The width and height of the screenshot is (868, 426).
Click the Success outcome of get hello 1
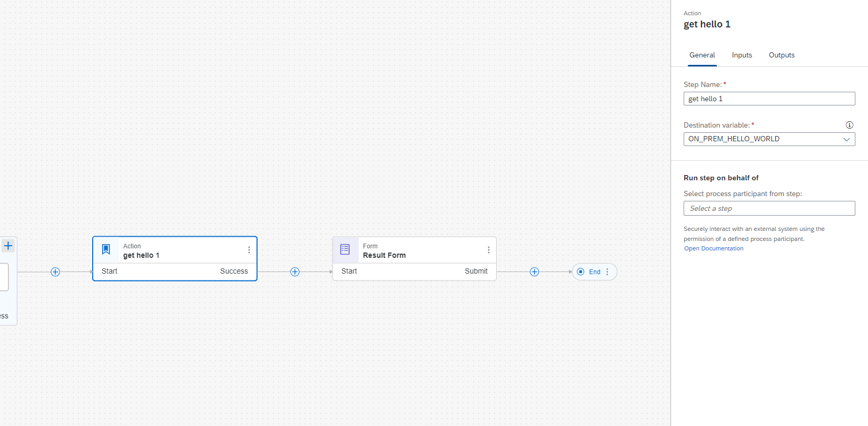pos(234,271)
